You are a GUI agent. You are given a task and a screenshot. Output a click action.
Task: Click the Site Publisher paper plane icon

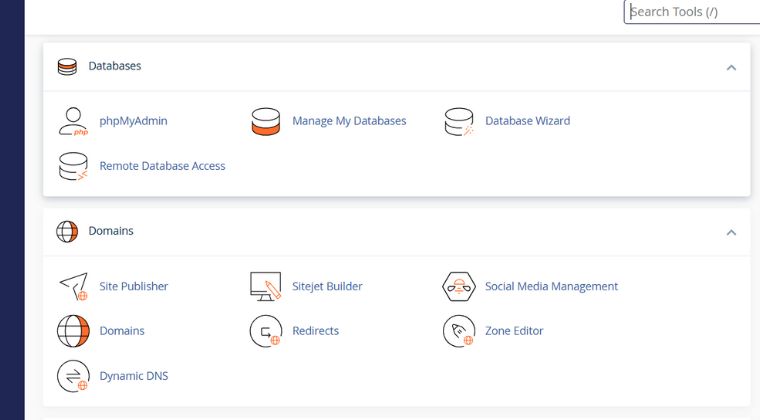tap(73, 286)
